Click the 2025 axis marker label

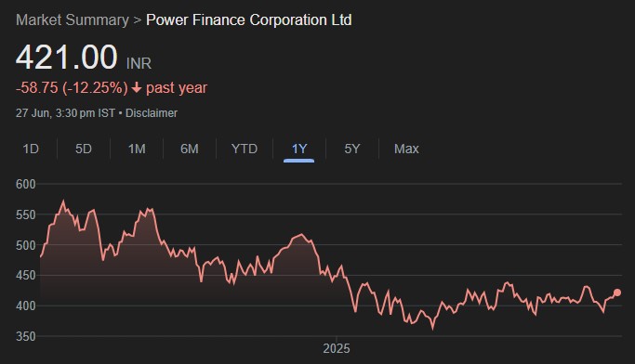[337, 348]
